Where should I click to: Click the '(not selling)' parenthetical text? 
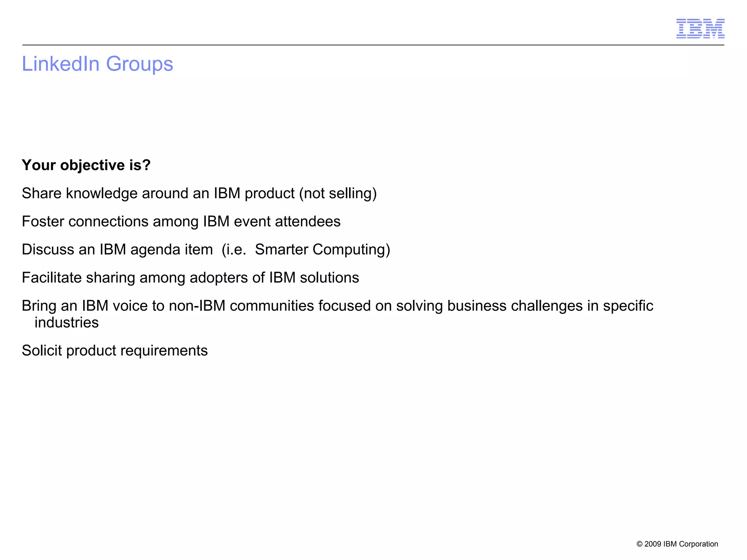pos(338,193)
